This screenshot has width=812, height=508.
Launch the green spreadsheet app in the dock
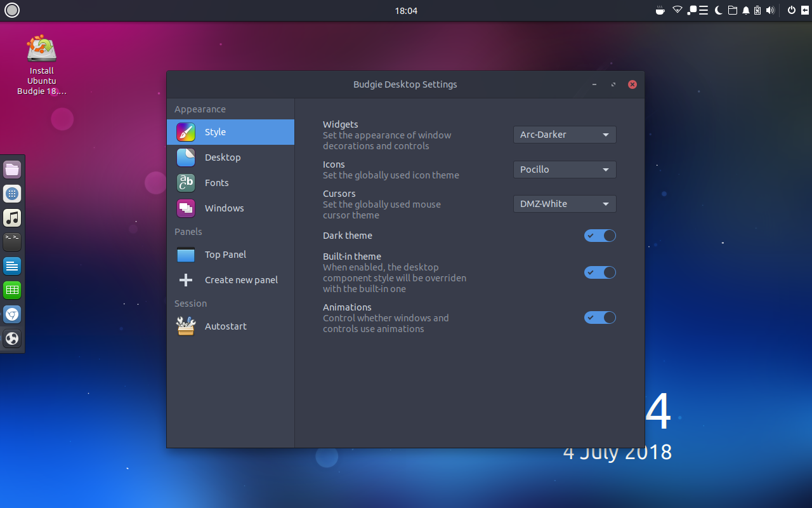click(x=12, y=290)
